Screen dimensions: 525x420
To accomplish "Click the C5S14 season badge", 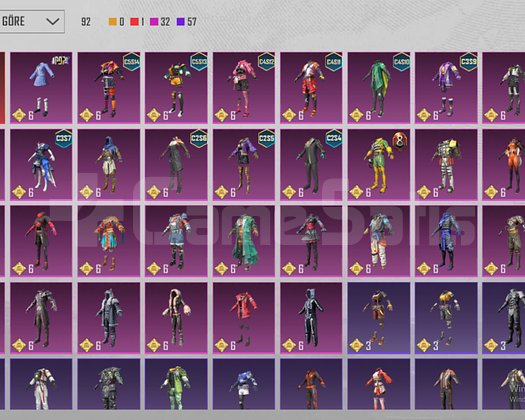I will tap(132, 62).
